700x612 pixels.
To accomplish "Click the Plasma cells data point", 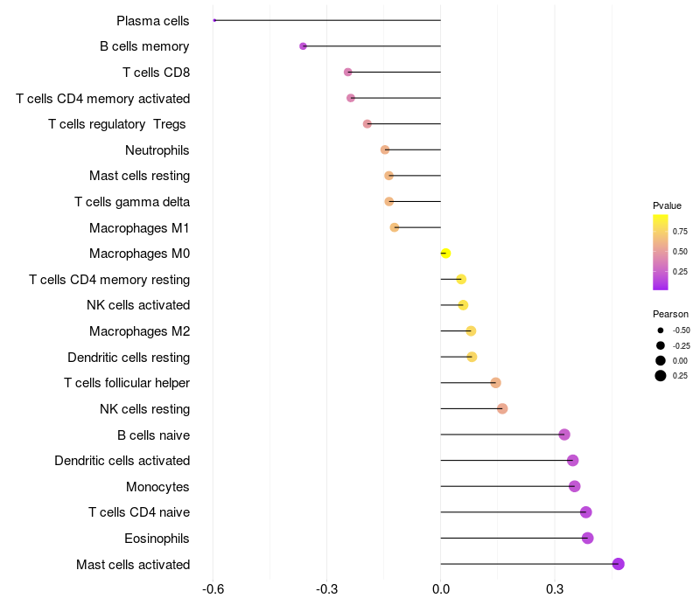I will click(214, 20).
